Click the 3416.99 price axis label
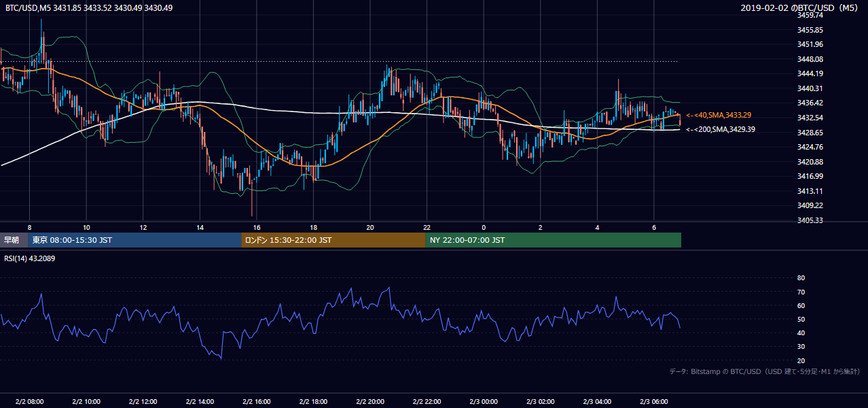Viewport: 868px width, 408px height. (x=810, y=176)
